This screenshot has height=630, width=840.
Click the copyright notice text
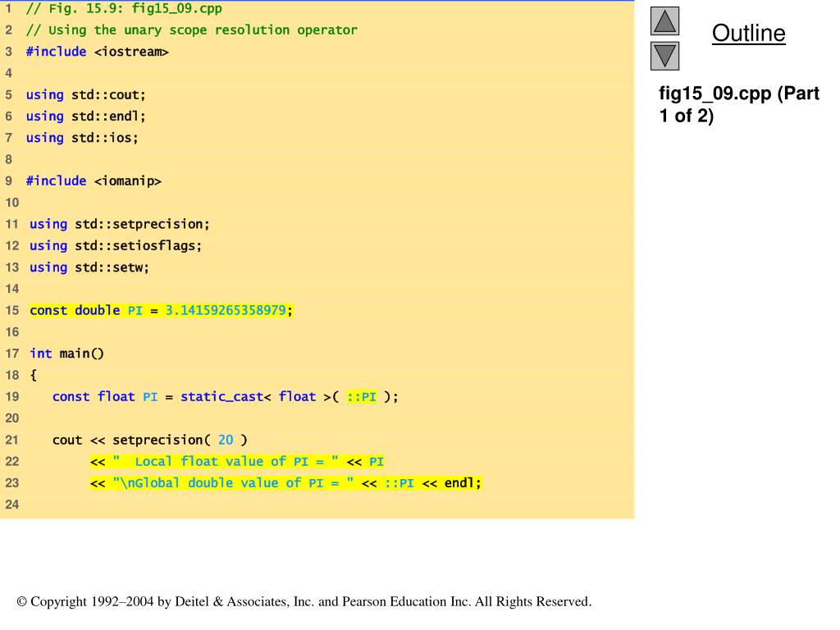click(x=304, y=602)
